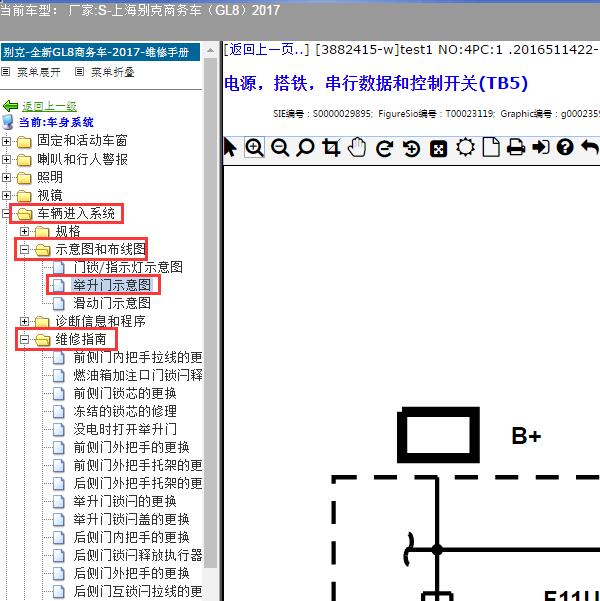Click 菜单展开 to expand all menus
600x601 pixels.
point(39,72)
